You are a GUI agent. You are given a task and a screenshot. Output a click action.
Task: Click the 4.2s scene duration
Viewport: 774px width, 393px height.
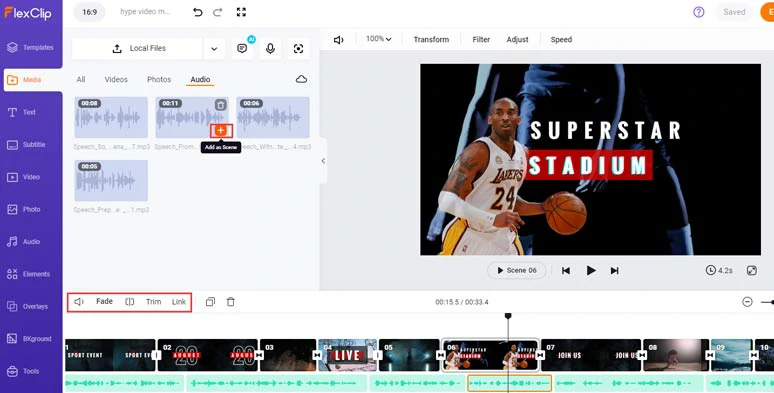click(x=719, y=270)
